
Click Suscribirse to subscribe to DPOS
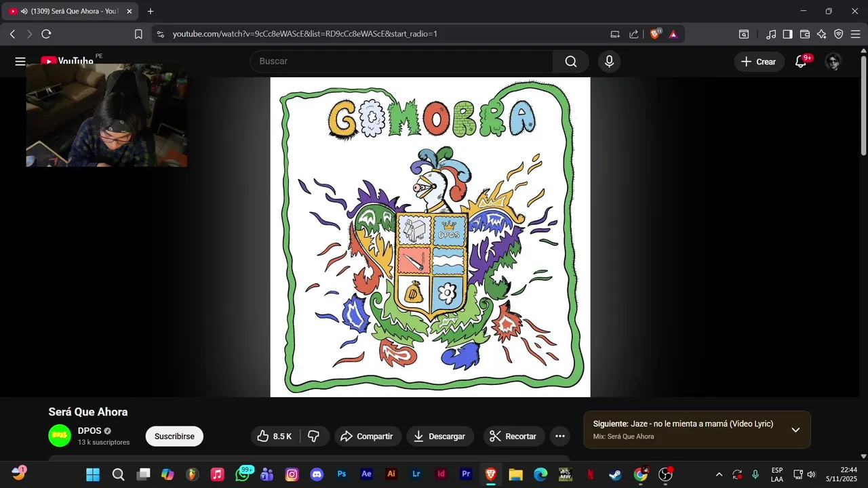click(x=174, y=436)
